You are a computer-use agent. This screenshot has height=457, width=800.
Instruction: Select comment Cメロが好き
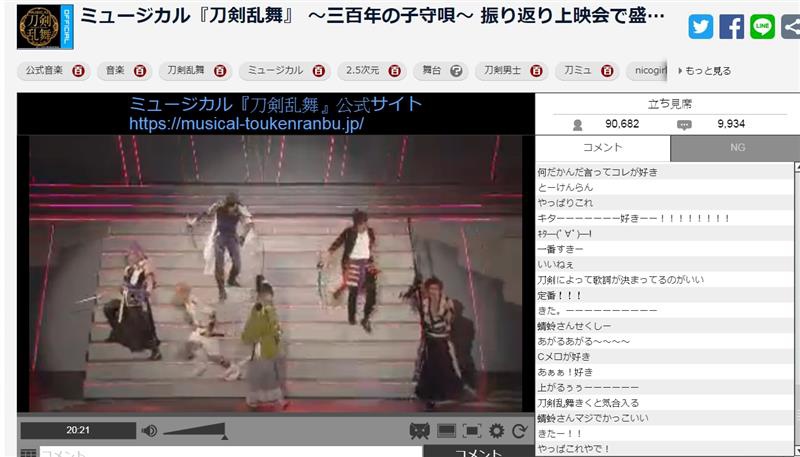tap(665, 357)
